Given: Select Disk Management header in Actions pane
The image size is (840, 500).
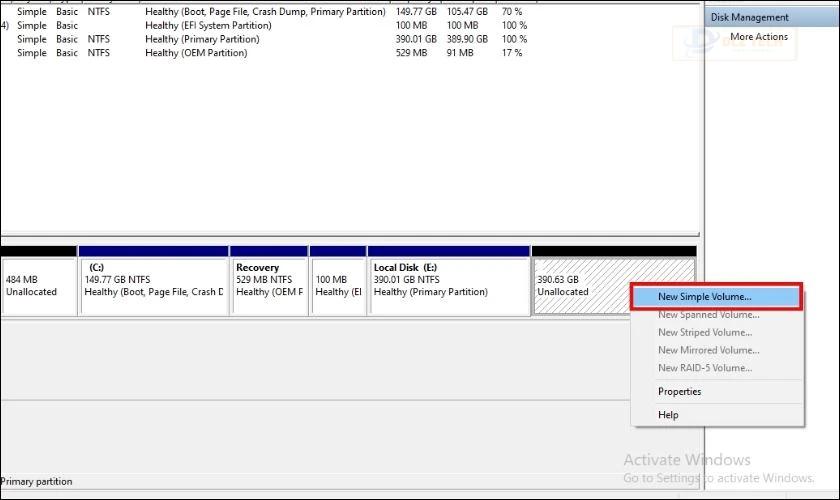Looking at the screenshot, I should 772,17.
